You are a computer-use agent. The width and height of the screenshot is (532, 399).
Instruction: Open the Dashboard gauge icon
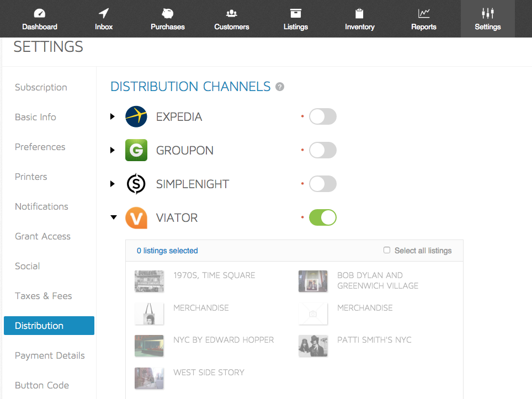(x=40, y=13)
